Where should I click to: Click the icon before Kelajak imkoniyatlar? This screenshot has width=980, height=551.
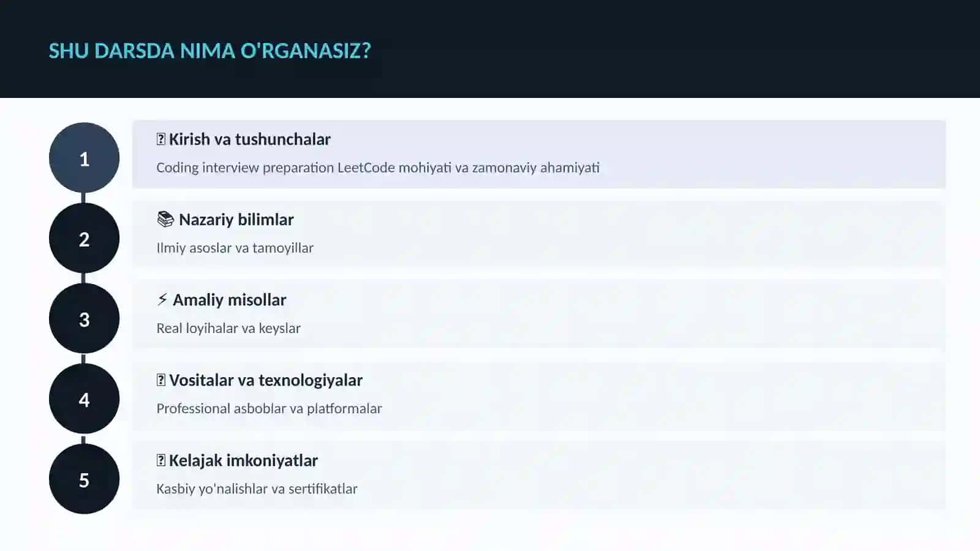(161, 460)
